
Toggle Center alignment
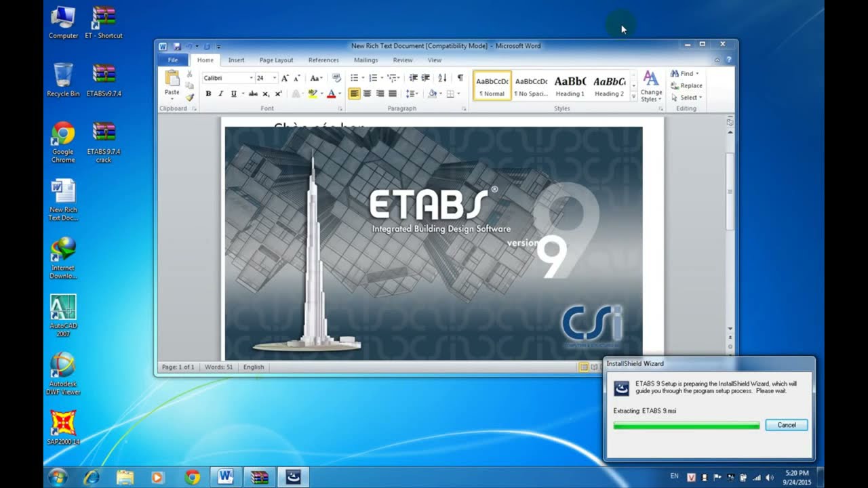(x=367, y=94)
